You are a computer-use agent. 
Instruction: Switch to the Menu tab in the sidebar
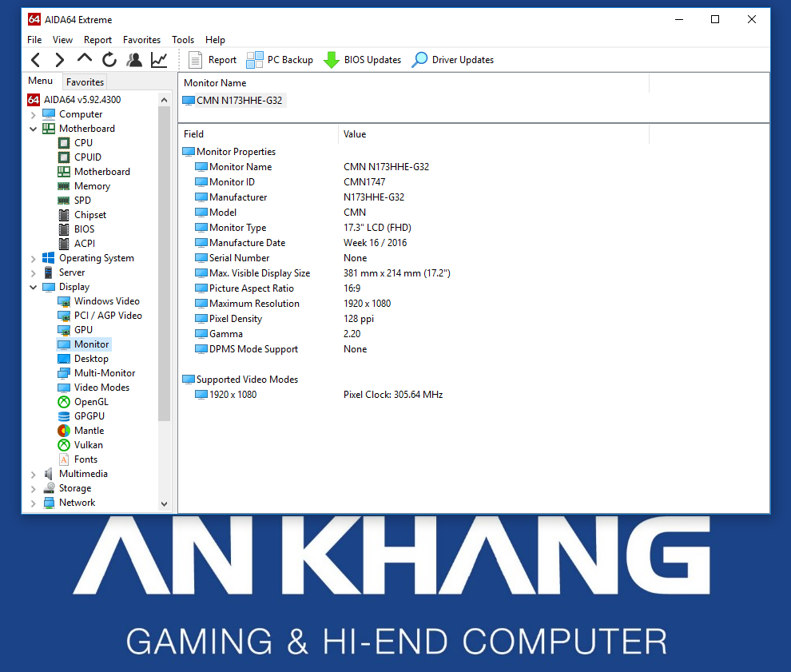(41, 81)
